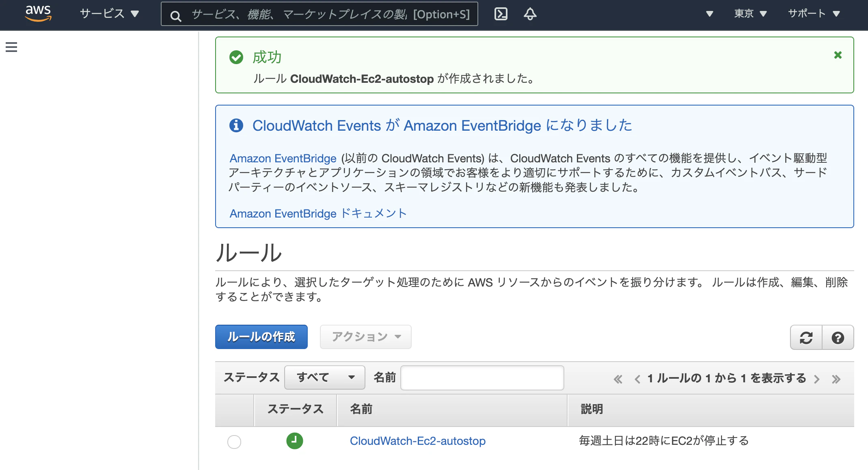
Task: Select the CloudWatch-Ec2-autostop rule radio button
Action: (234, 442)
